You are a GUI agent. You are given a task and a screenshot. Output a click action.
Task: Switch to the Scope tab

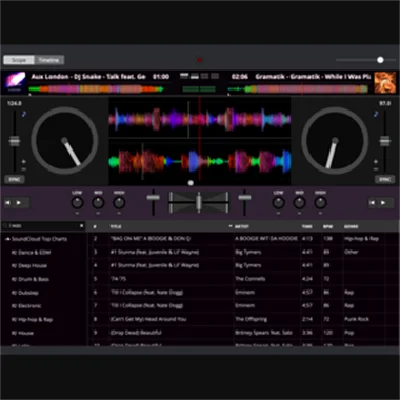pyautogui.click(x=19, y=60)
